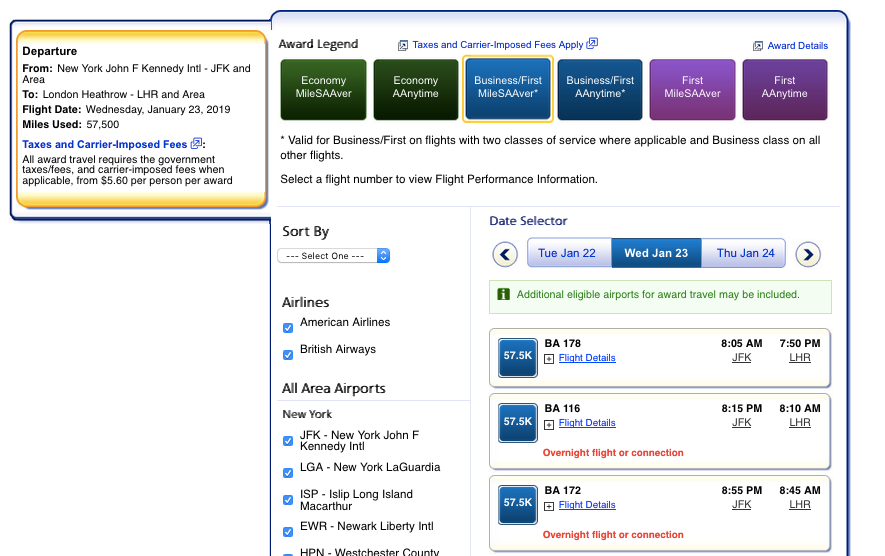Screen dimensions: 885x556
Task: Click the 57.5K award badge for BA 172
Action: (x=518, y=503)
